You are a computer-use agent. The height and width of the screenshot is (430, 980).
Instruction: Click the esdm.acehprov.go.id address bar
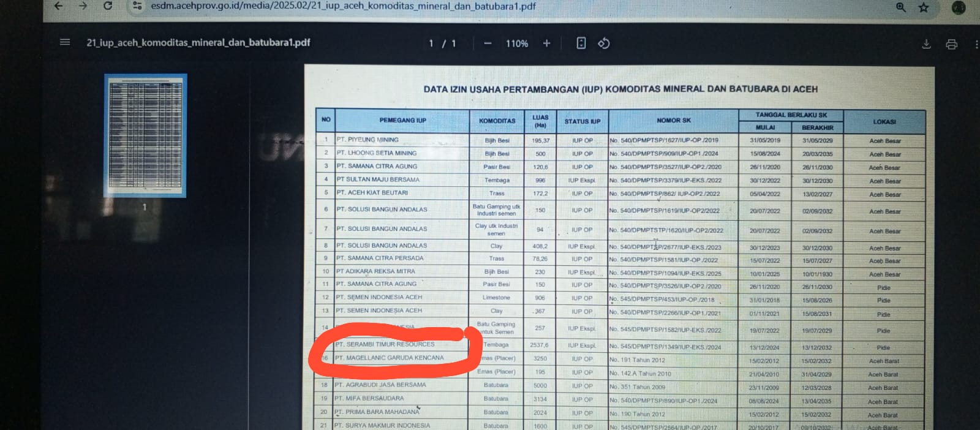pos(343,6)
